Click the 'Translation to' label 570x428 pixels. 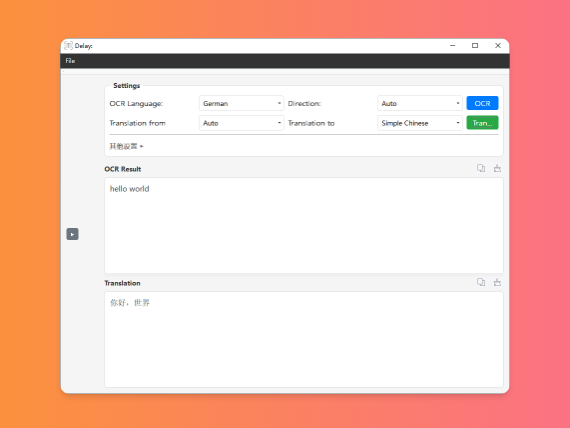(311, 123)
